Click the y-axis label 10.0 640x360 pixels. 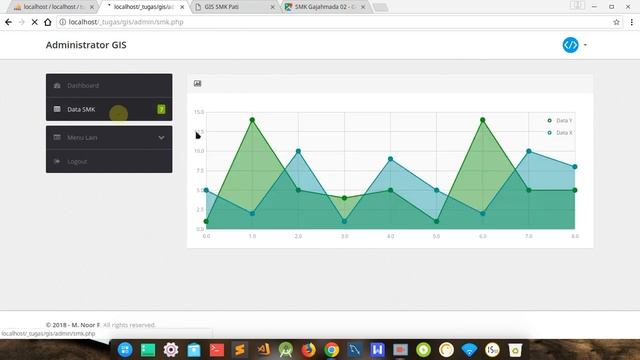199,151
